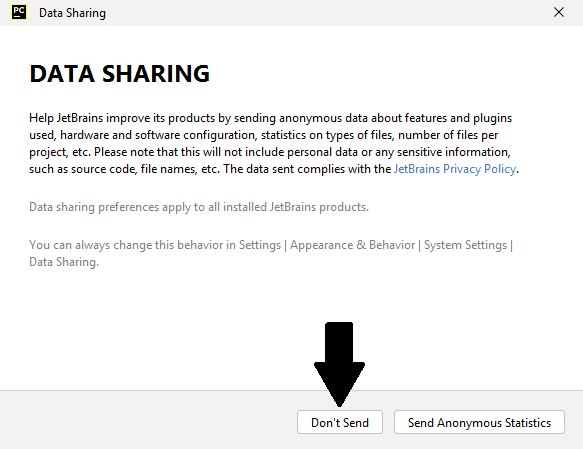
Task: Click the paragraph starting "Help JetBrains improve"
Action: pyautogui.click(x=274, y=143)
